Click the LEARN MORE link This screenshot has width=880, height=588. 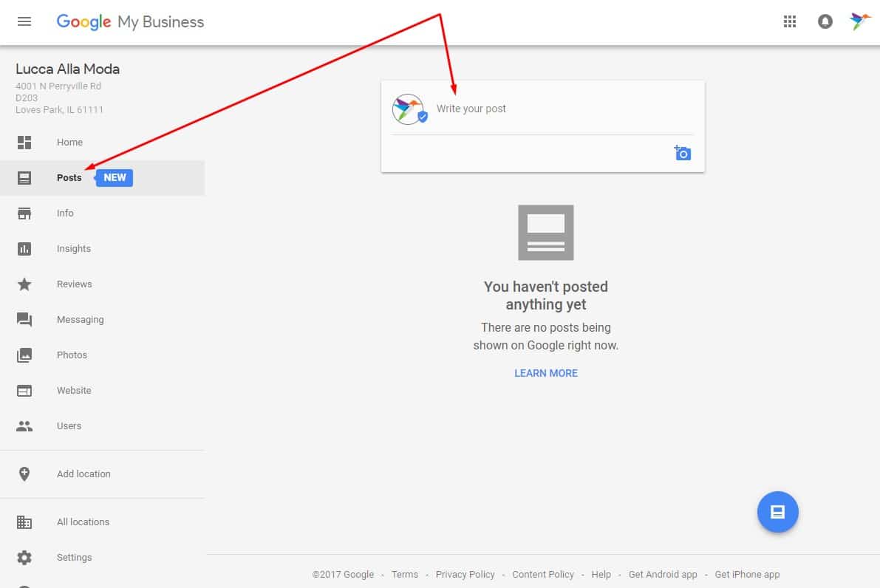tap(546, 373)
